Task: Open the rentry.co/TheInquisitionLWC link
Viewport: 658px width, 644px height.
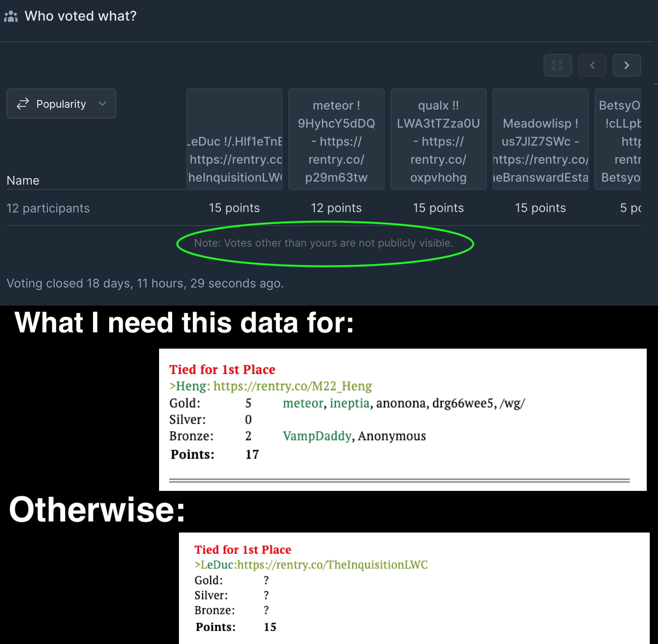Action: (x=333, y=564)
